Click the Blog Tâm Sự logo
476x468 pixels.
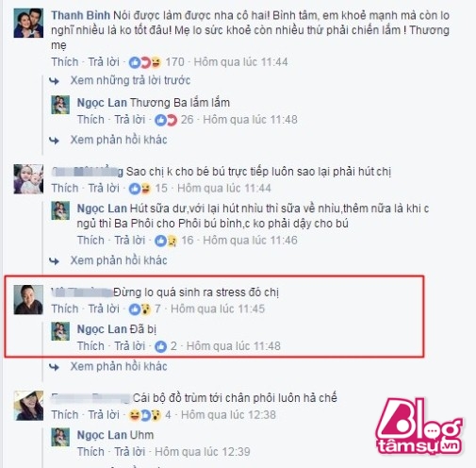(419, 426)
